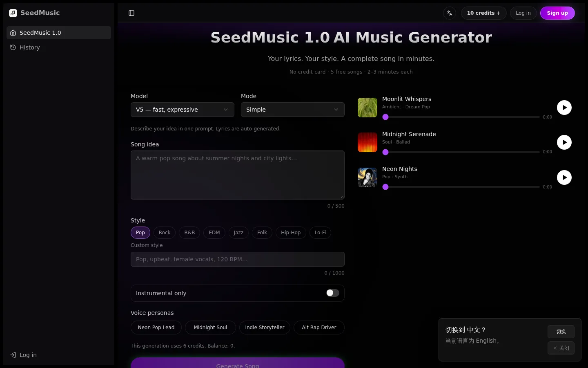The height and width of the screenshot is (368, 588).
Task: Open the Mode dropdown
Action: [293, 110]
